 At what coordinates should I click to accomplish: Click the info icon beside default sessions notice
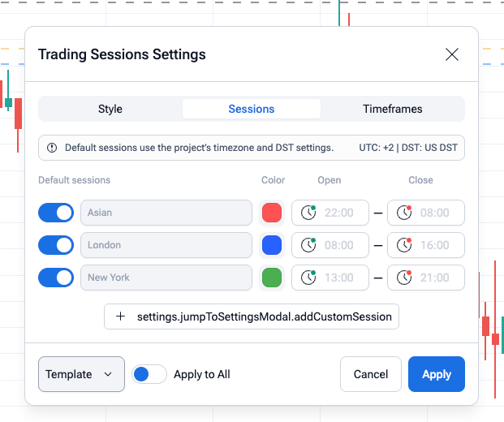pyautogui.click(x=52, y=148)
